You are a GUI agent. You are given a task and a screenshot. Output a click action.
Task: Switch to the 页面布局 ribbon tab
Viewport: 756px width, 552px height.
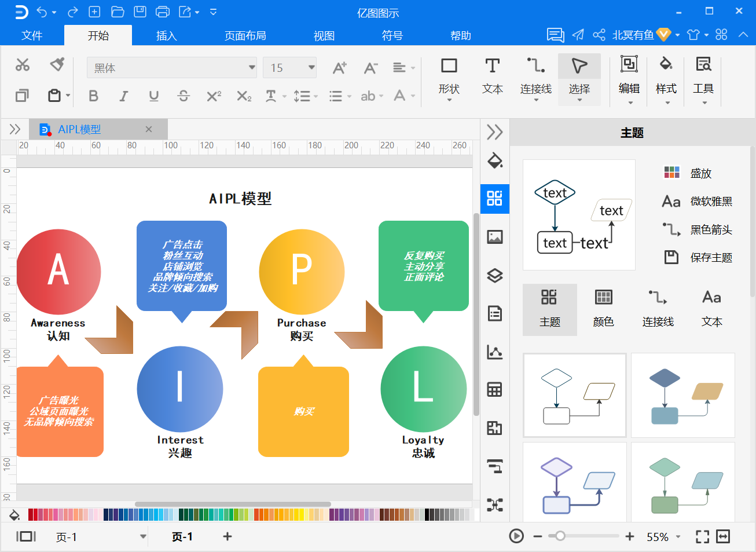245,35
